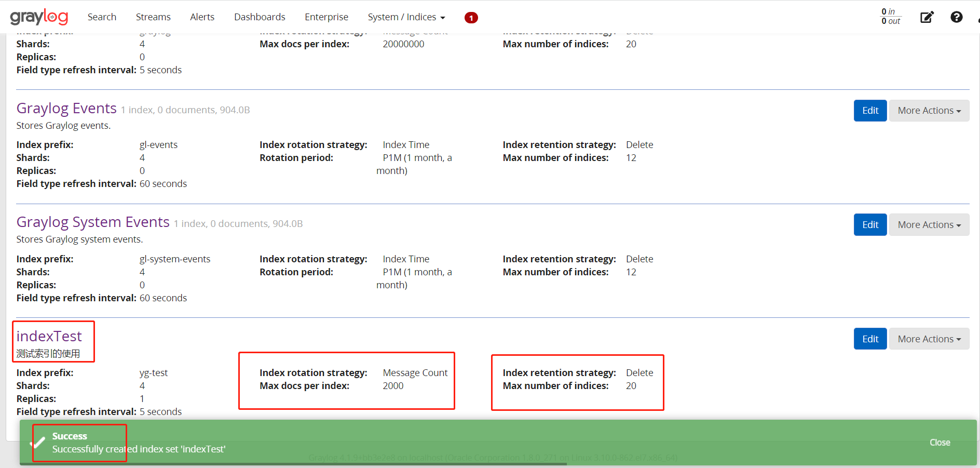Viewport: 980px width, 468px height.
Task: Click the 'yg-test' index prefix value
Action: coord(154,373)
